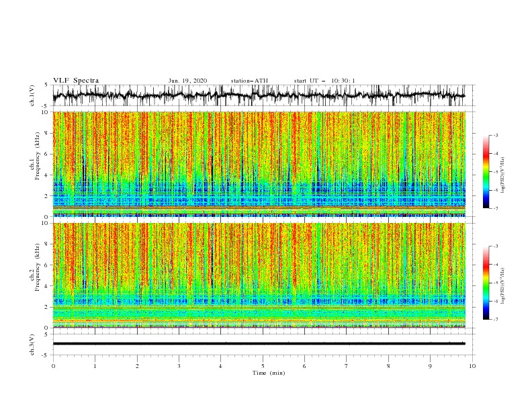
Task: Click the "-3" value on lower color bar
Action: click(x=496, y=246)
